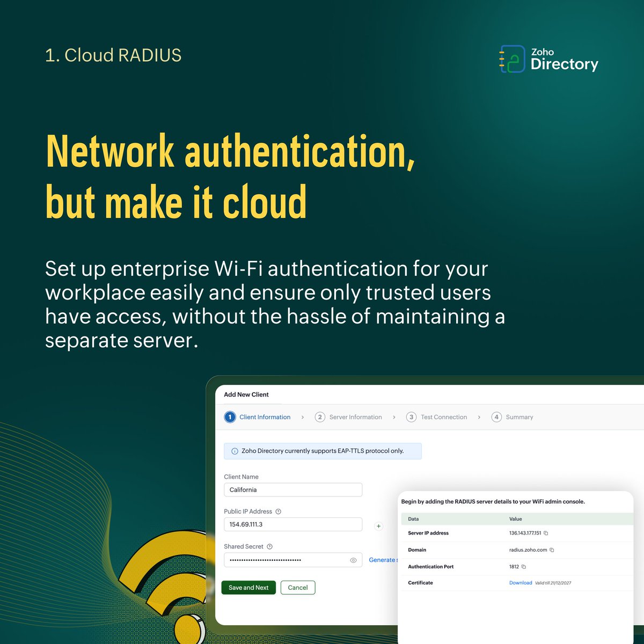Click the '1. Cloud RADIUS' title text

pos(113,55)
